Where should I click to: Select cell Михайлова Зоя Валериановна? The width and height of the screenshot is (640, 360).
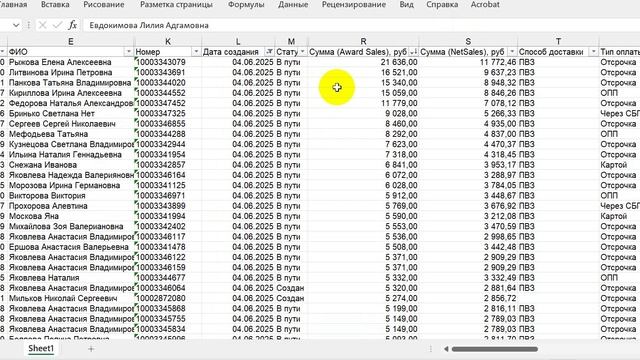(x=71, y=226)
